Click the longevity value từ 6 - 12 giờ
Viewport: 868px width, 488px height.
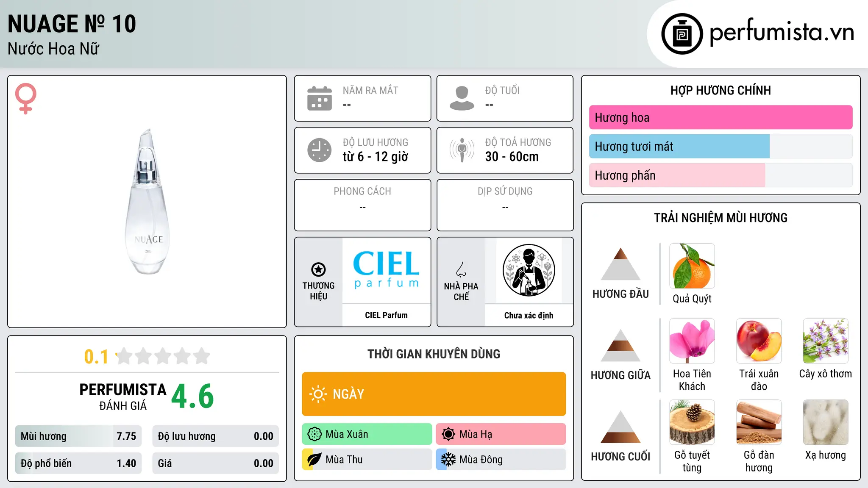376,157
